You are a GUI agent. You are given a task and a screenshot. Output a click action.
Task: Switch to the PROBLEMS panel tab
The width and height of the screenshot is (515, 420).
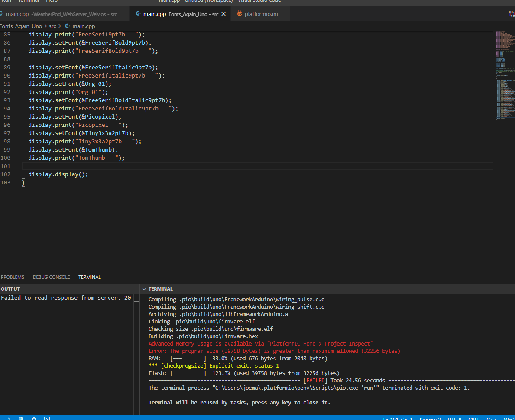(x=13, y=277)
